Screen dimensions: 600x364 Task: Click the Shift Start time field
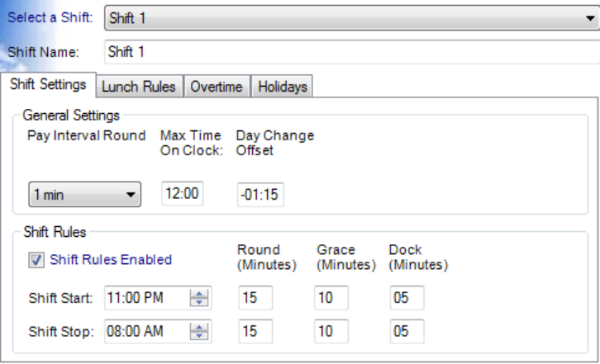pos(146,298)
